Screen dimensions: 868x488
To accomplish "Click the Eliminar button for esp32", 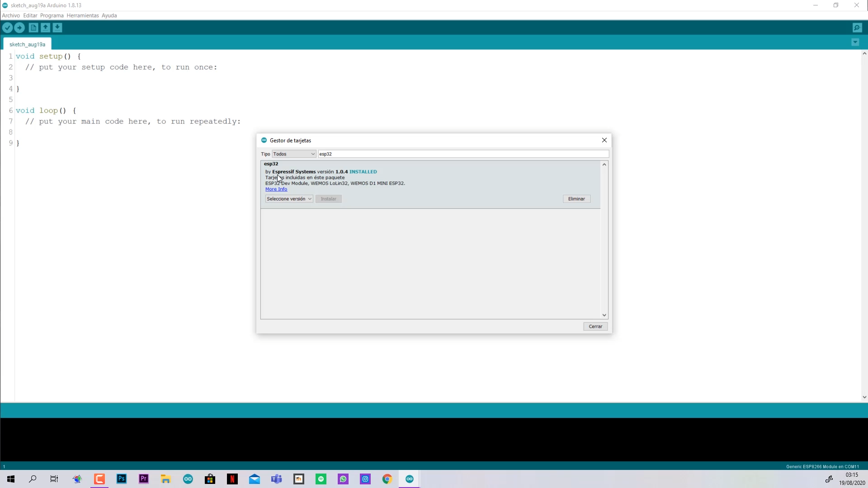I will [x=576, y=199].
